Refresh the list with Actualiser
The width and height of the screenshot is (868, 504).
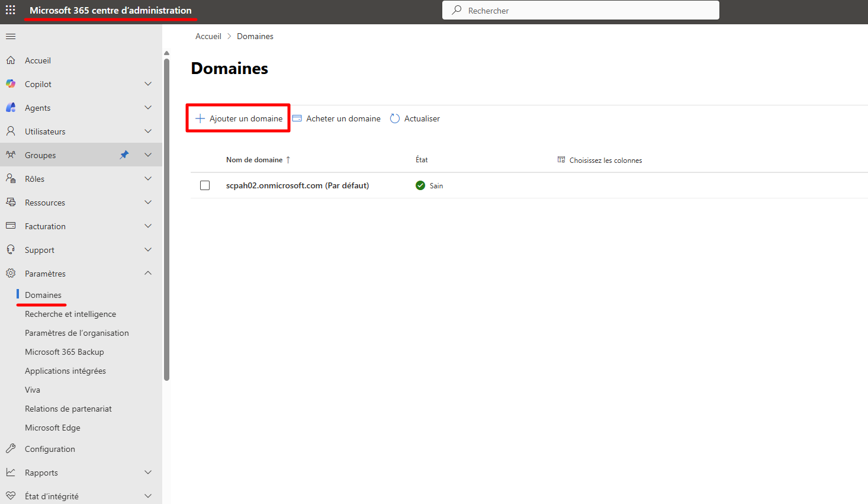pos(415,118)
